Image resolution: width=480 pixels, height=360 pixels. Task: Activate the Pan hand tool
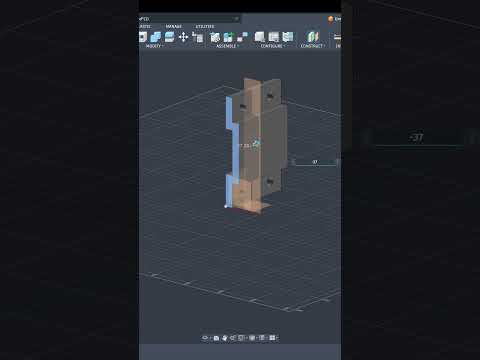[x=224, y=338]
